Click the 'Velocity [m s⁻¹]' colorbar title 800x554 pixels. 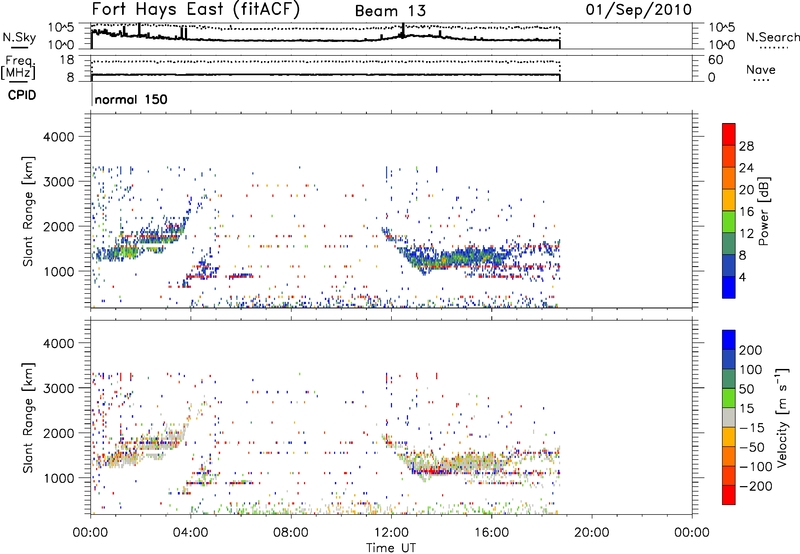(782, 417)
